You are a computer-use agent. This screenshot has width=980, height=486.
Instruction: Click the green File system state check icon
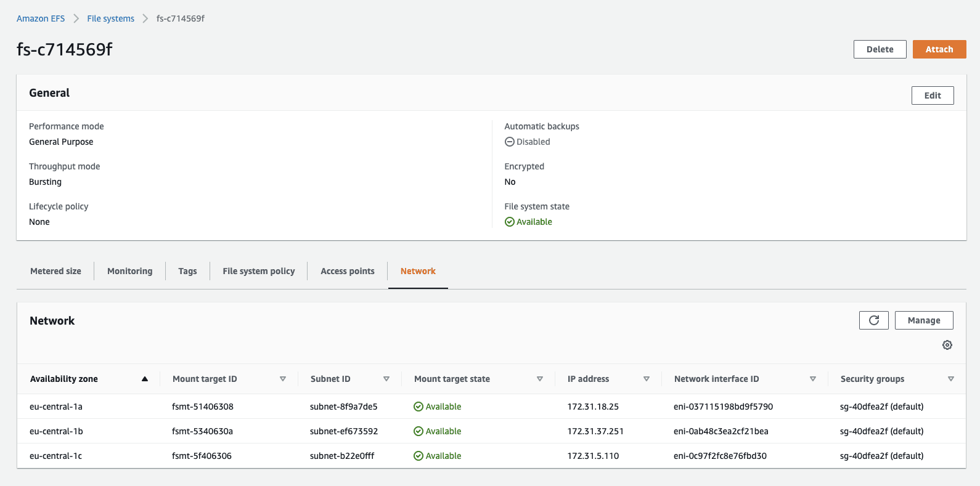point(510,222)
